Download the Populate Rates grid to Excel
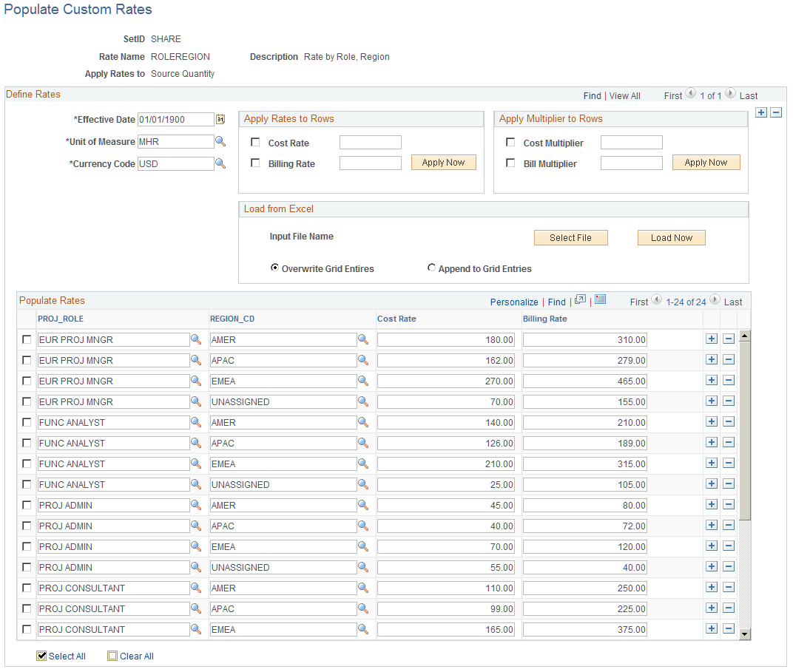This screenshot has height=672, width=793. pyautogui.click(x=600, y=300)
